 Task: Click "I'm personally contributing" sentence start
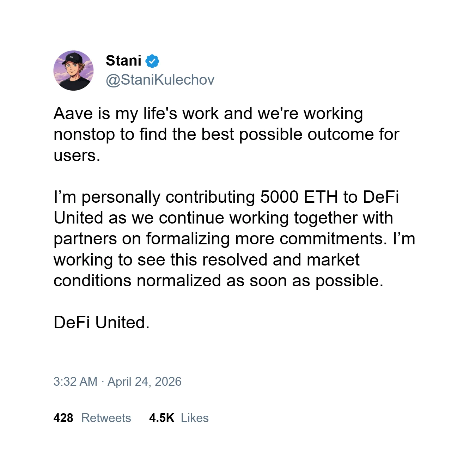116,197
